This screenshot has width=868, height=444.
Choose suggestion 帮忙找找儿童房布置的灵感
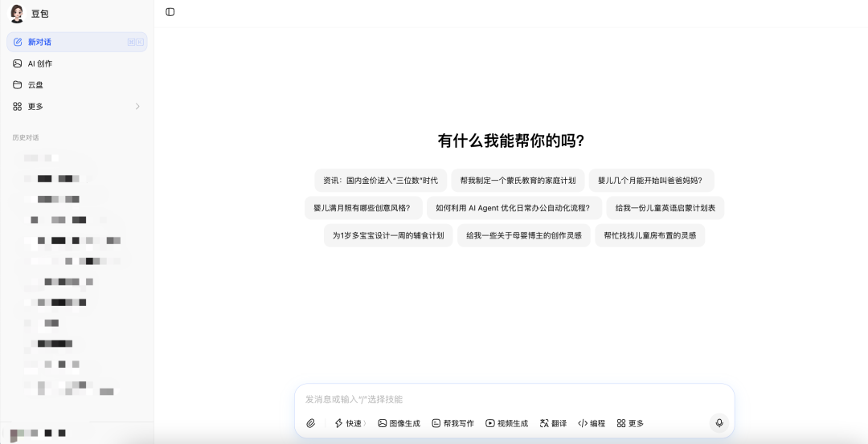(x=650, y=235)
